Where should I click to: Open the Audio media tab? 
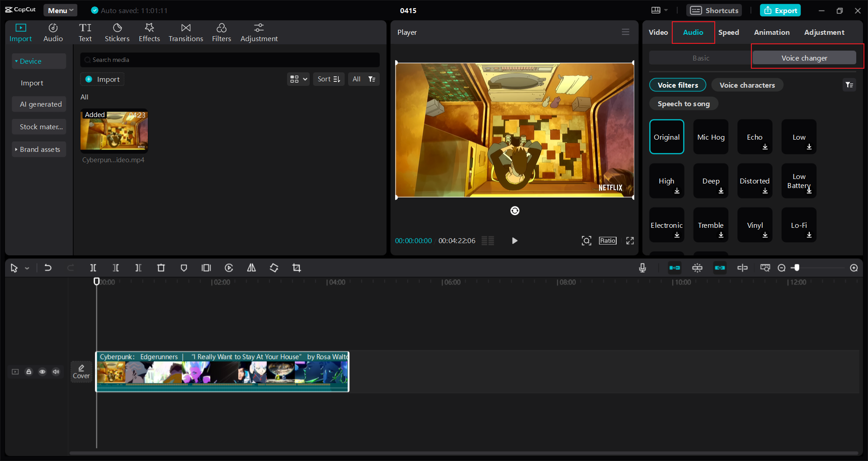(53, 33)
